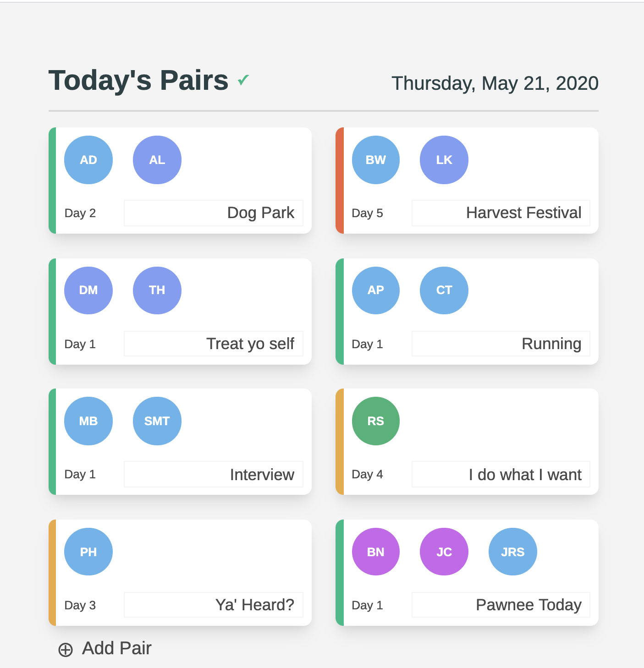Select the AL avatar badge
The height and width of the screenshot is (668, 644).
tap(157, 160)
